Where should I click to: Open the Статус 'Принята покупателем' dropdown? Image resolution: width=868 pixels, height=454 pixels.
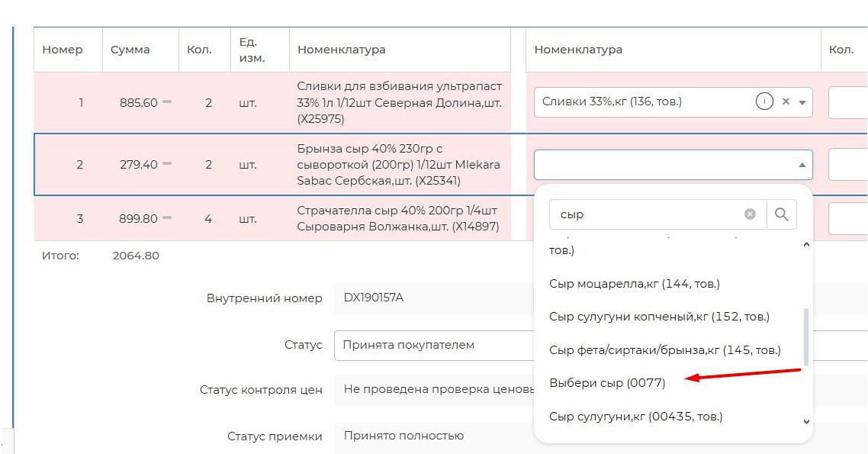click(x=435, y=345)
